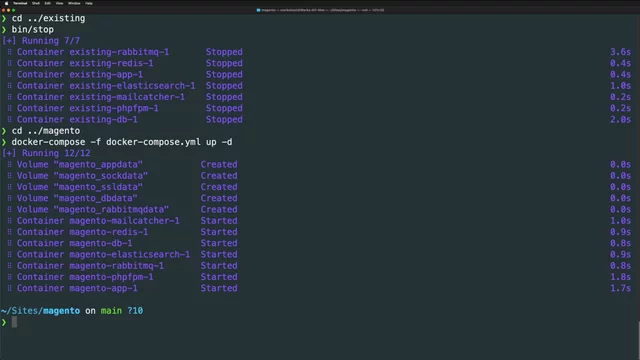Click the terminal scrollbar thumb at right edge

638,340
